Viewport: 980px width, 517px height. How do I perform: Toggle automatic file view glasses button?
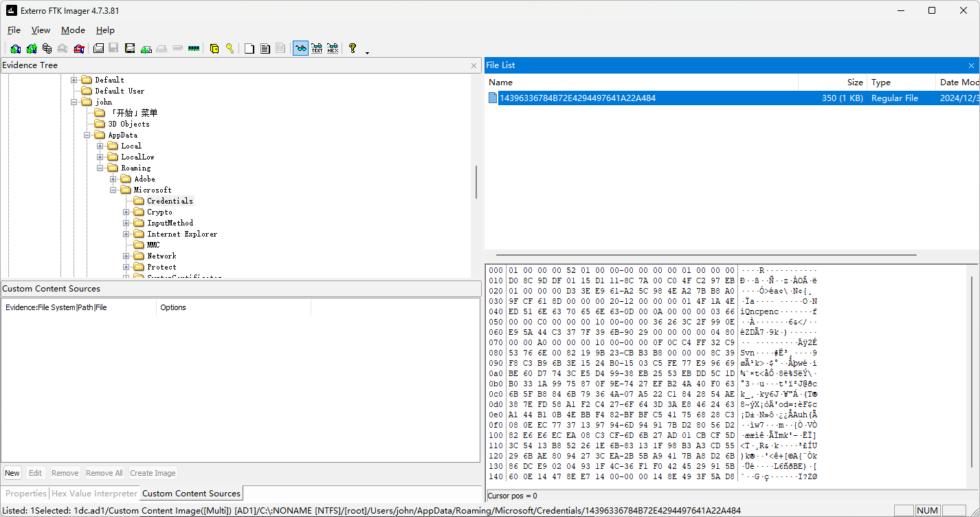[x=300, y=48]
